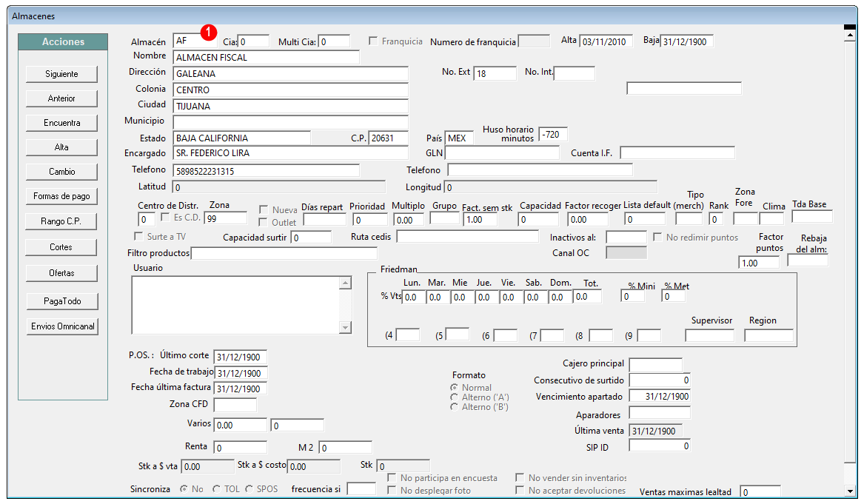The height and width of the screenshot is (504, 864).
Task: Click the Envios Omnicanal button
Action: pos(62,326)
